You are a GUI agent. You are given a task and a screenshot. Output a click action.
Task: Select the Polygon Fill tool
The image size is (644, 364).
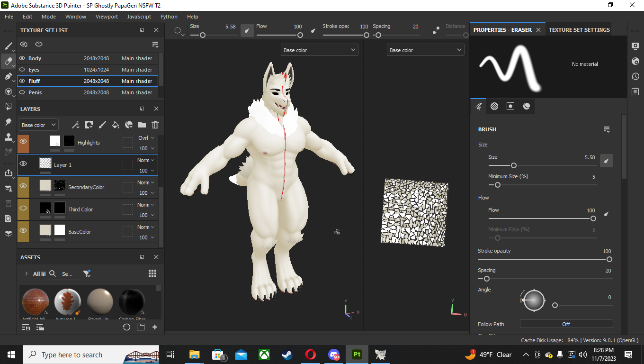(x=8, y=91)
